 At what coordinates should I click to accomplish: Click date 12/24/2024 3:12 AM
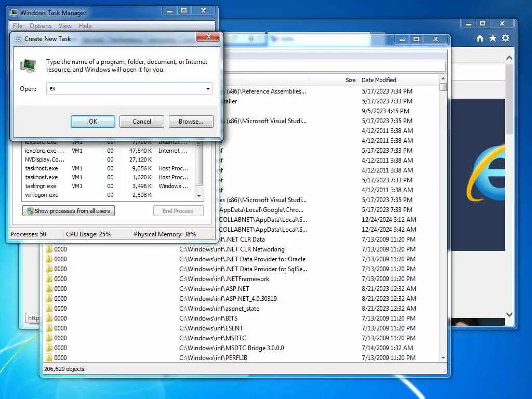[x=389, y=220]
